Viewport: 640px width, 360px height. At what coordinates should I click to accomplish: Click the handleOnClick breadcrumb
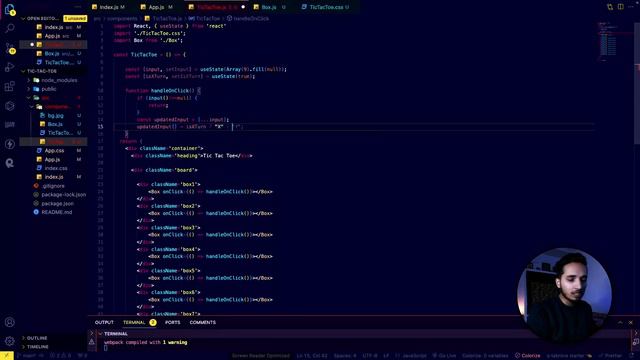(248, 18)
